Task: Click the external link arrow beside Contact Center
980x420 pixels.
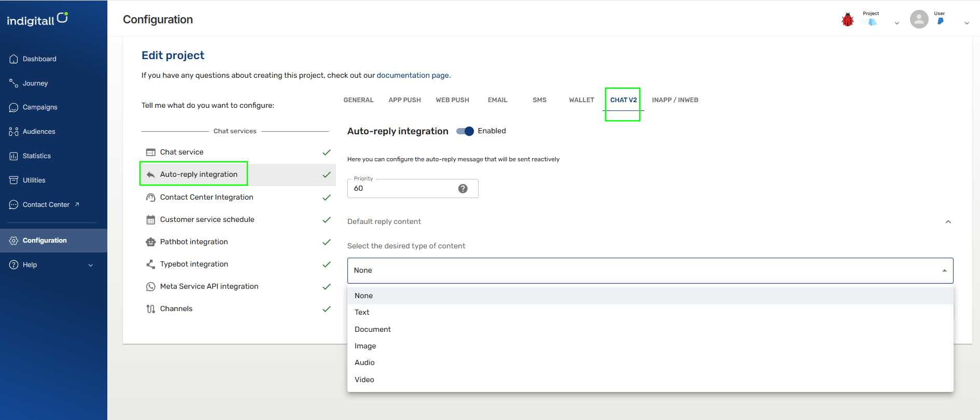Action: 77,204
